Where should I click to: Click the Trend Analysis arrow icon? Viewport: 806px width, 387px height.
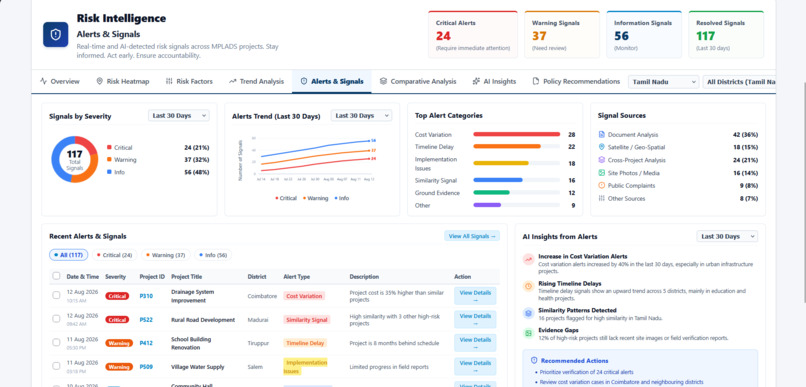[232, 81]
